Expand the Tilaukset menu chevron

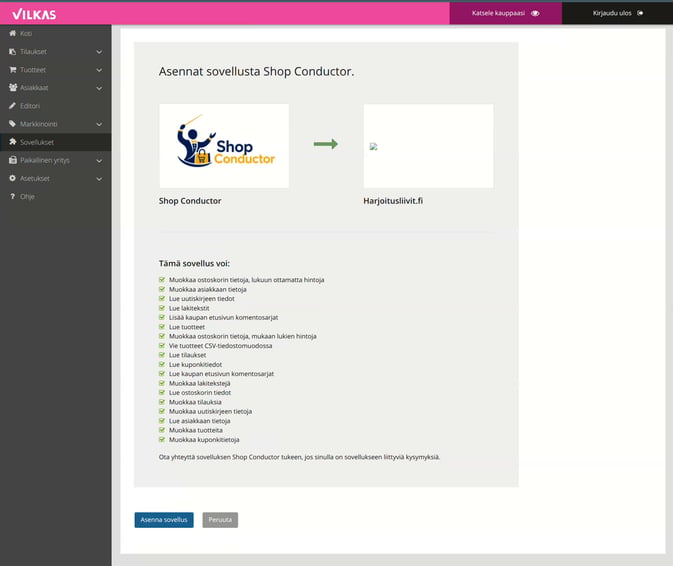click(99, 52)
